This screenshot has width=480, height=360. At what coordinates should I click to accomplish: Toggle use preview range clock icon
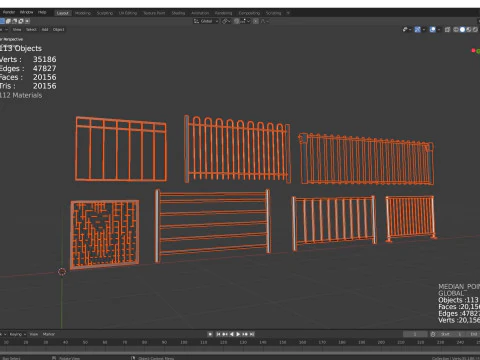click(x=433, y=334)
